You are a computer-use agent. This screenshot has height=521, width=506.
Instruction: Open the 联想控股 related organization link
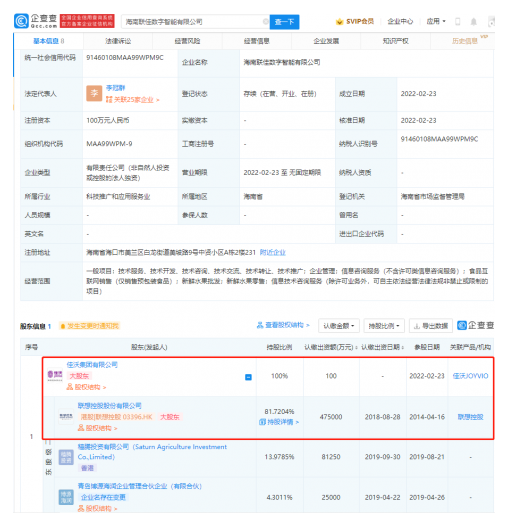point(470,417)
